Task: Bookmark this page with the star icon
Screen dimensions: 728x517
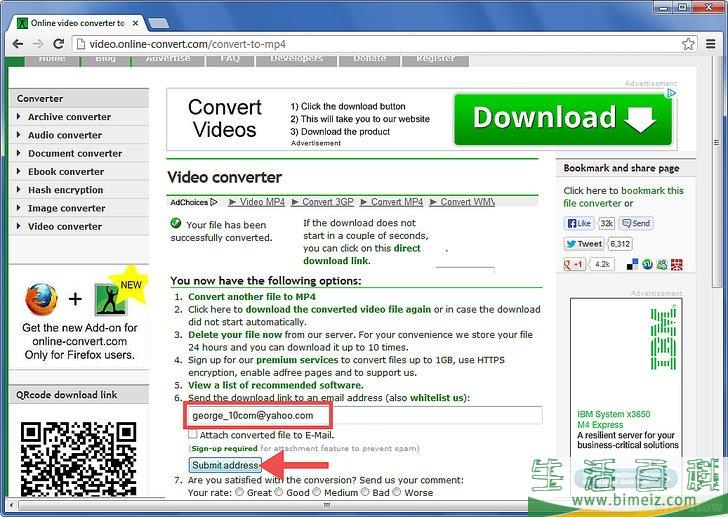Action: point(688,44)
